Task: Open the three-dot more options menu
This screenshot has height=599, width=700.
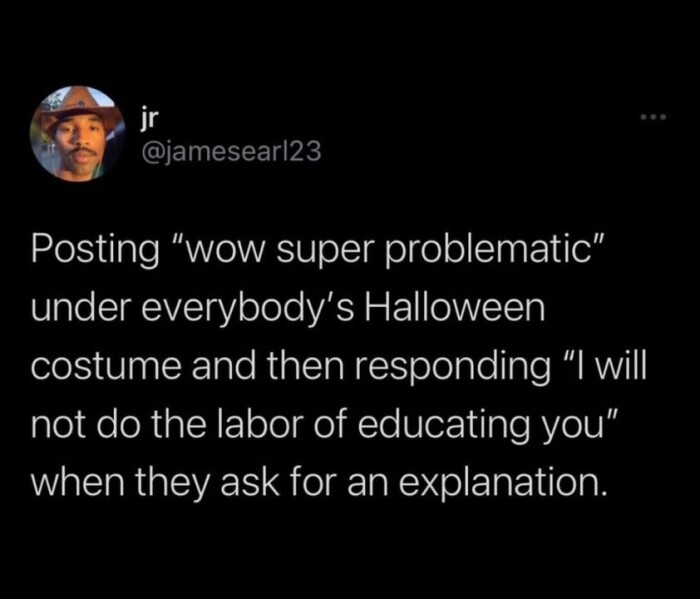Action: [x=654, y=119]
